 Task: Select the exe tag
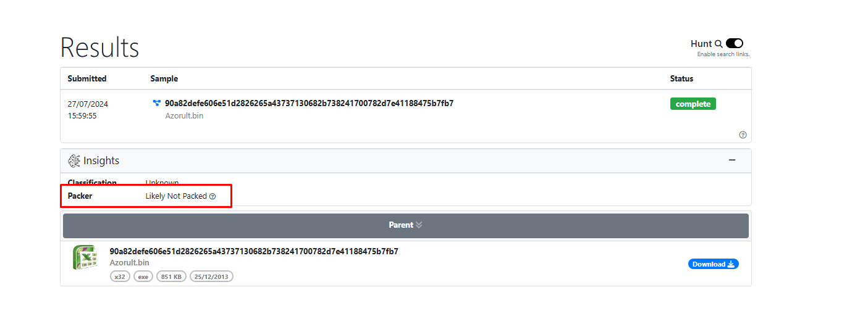pyautogui.click(x=143, y=276)
